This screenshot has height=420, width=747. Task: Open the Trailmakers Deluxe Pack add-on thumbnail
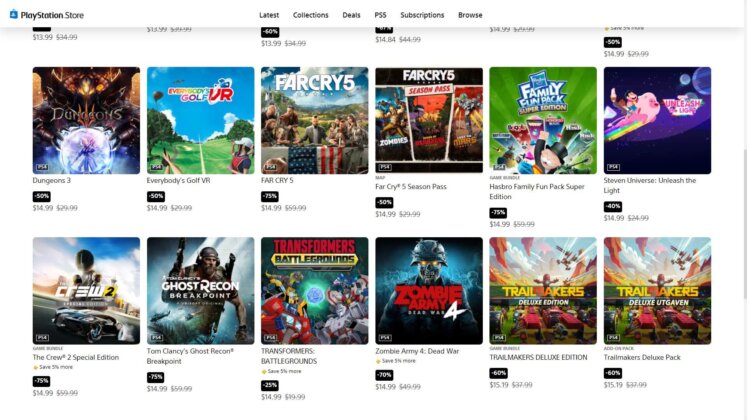pyautogui.click(x=657, y=291)
